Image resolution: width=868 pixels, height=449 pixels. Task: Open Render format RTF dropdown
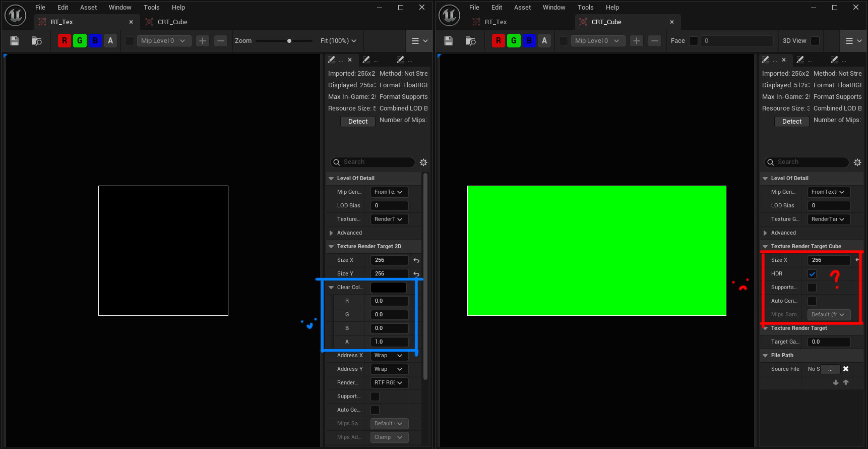(x=389, y=383)
